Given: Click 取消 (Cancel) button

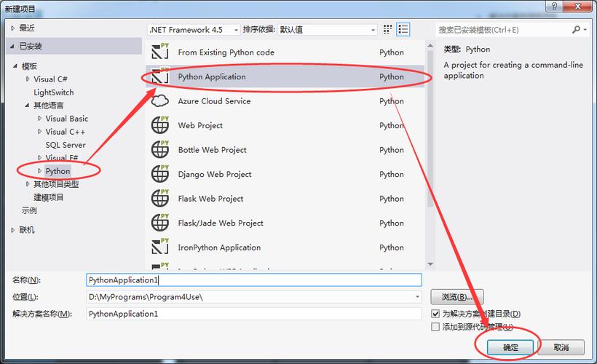Looking at the screenshot, I should [561, 347].
